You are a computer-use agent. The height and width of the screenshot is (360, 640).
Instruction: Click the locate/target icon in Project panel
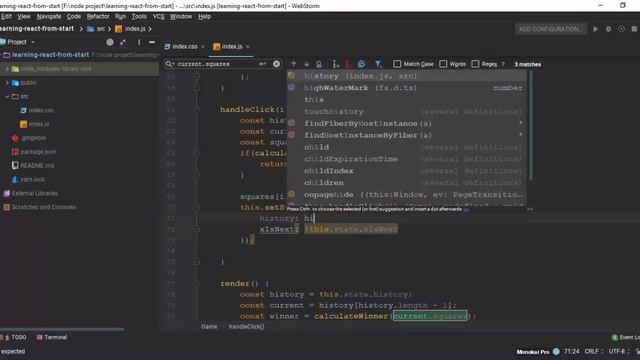point(110,42)
